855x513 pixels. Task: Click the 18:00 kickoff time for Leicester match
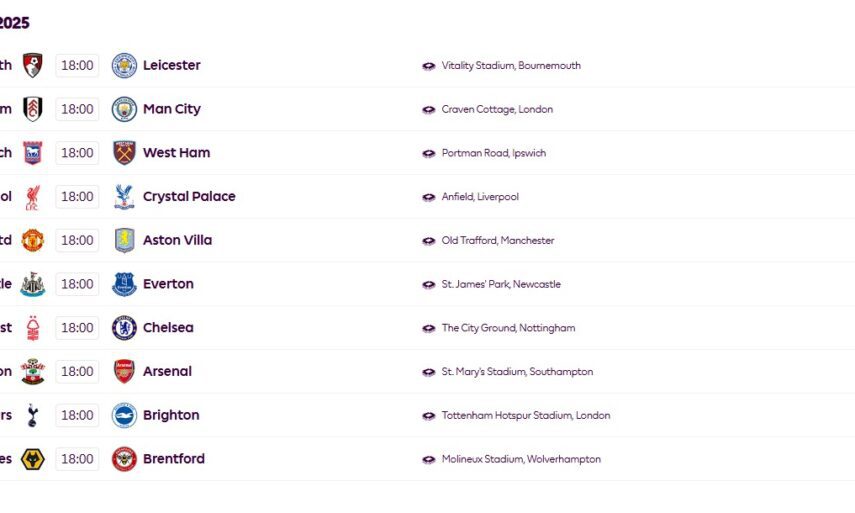pos(77,65)
